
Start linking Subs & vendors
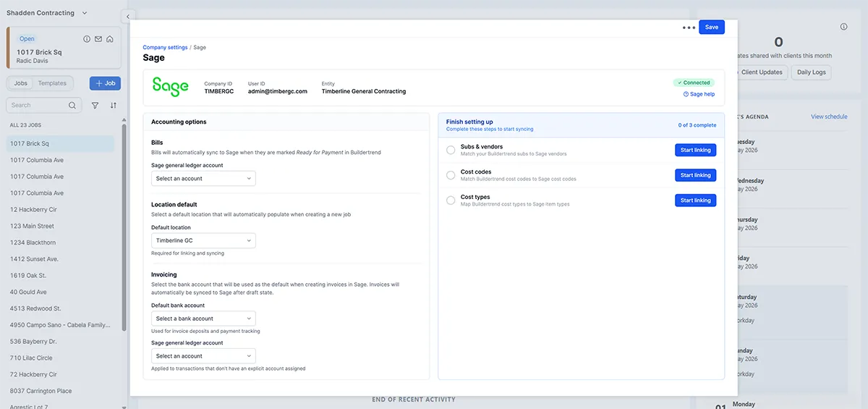tap(696, 150)
